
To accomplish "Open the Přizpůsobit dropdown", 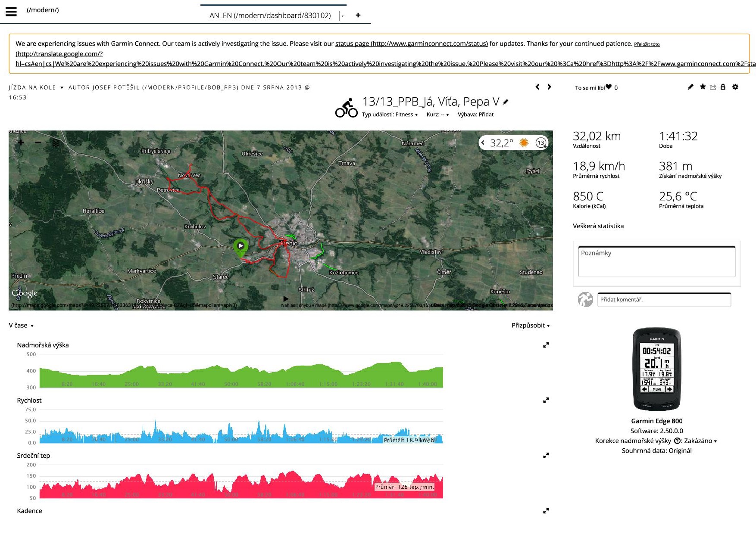I will click(x=530, y=326).
